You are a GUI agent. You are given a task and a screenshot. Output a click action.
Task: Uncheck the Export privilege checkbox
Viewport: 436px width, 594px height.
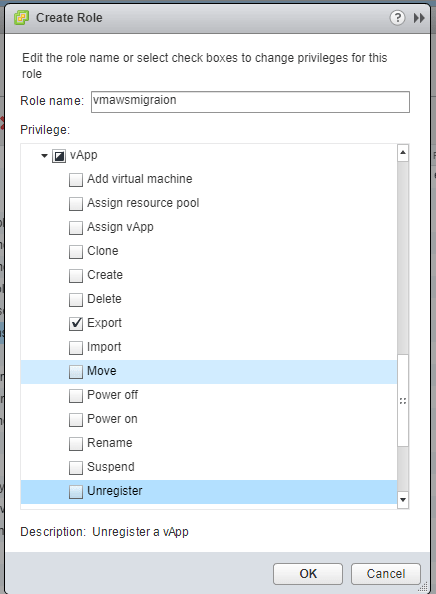point(76,324)
